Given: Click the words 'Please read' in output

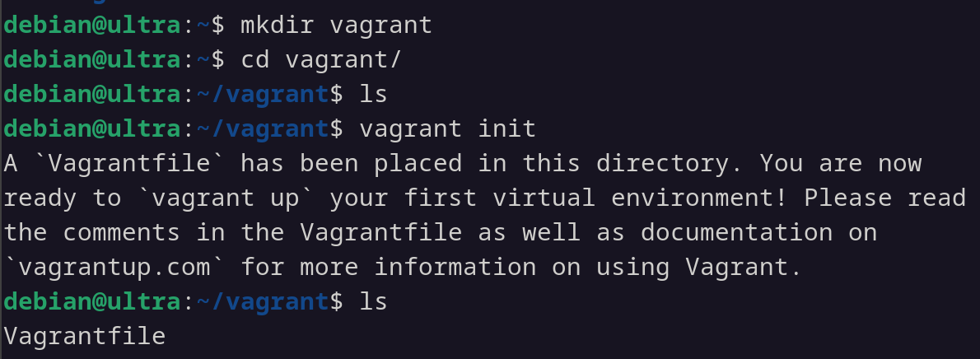Looking at the screenshot, I should point(885,199).
